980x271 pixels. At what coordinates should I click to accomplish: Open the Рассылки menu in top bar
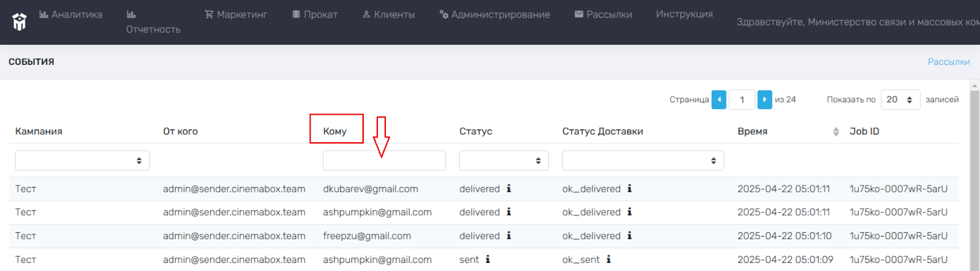click(603, 14)
